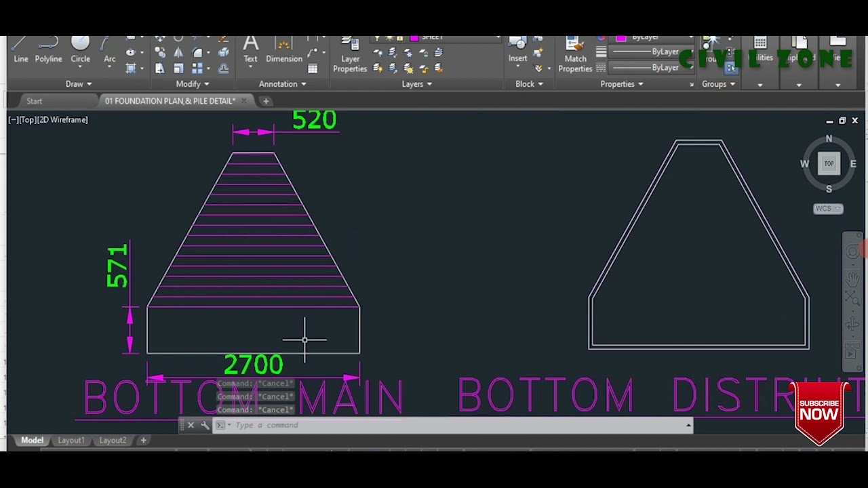This screenshot has width=868, height=488.
Task: Click the layer color swatch in Layers dropdown
Action: coord(414,39)
